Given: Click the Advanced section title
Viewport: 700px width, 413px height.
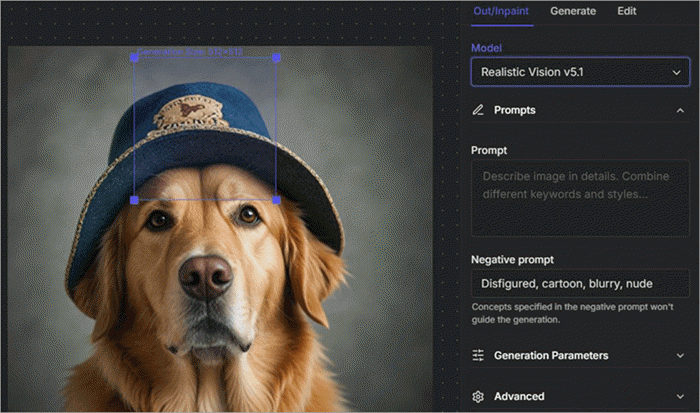Looking at the screenshot, I should [519, 396].
